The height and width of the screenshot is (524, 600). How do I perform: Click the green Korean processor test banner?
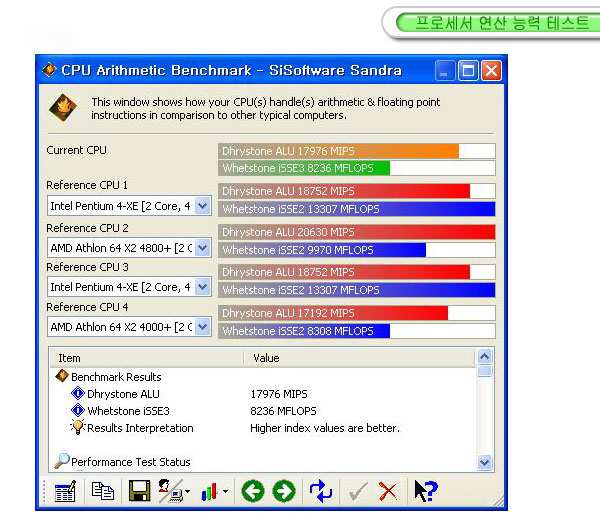pos(497,23)
